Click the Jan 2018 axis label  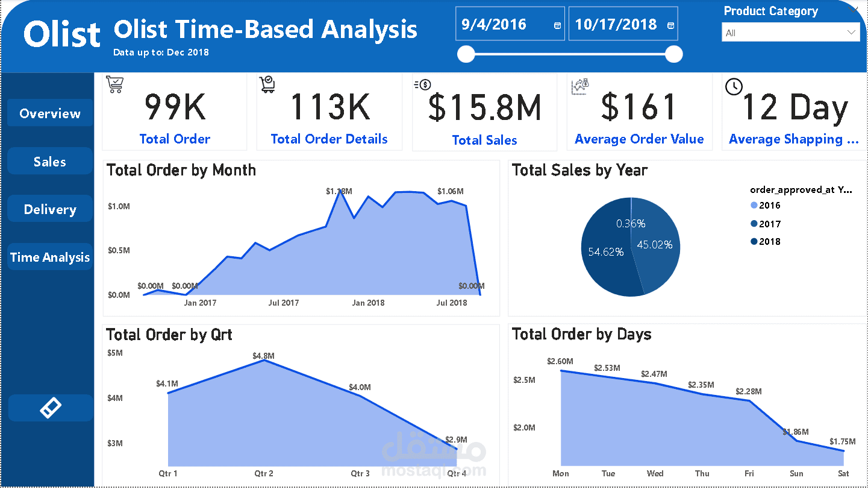(x=368, y=303)
